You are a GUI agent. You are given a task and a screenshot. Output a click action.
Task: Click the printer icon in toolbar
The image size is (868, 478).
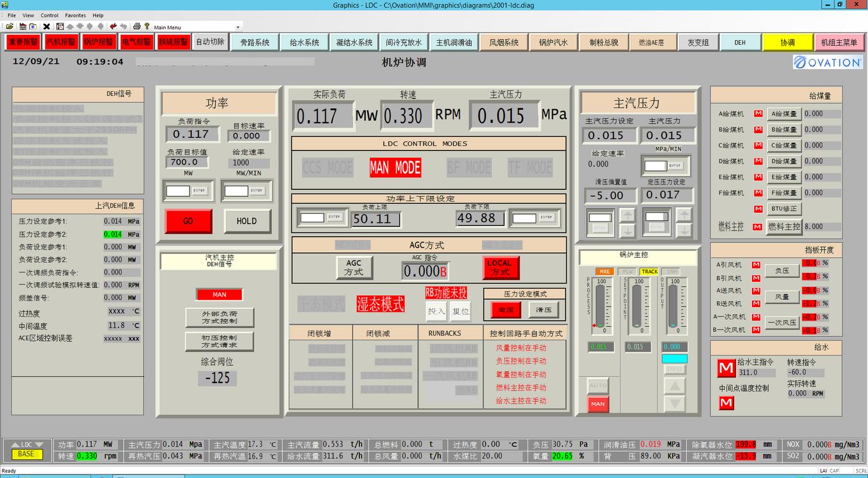[137, 26]
